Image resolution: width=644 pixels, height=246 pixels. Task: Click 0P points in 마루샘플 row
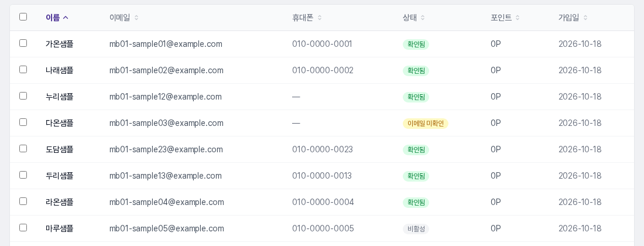coord(496,228)
